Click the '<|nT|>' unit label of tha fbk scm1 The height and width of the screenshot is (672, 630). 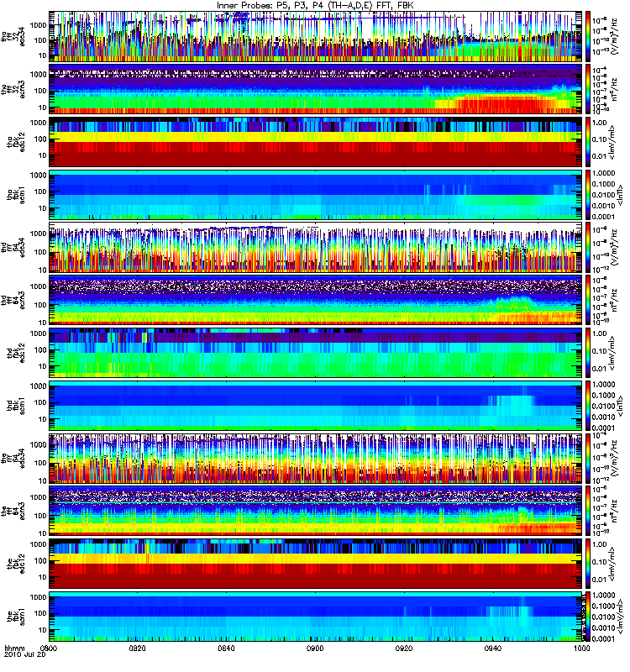click(x=619, y=195)
